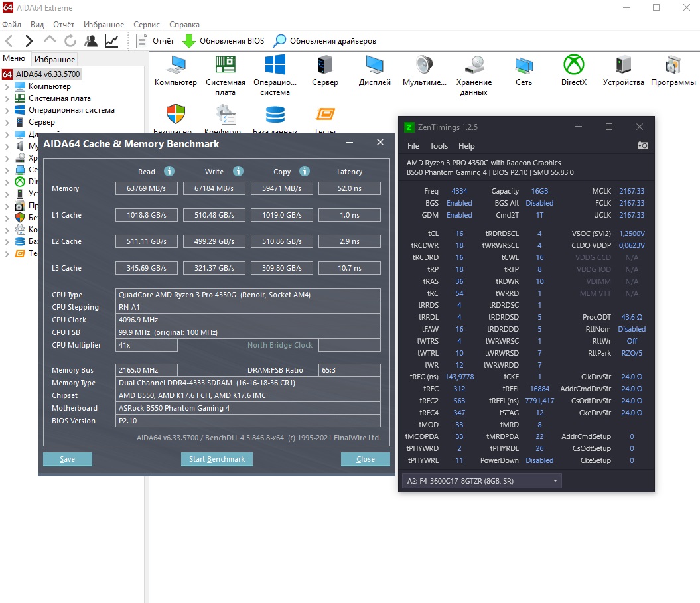
Task: Switch to the Меню tab
Action: [14, 58]
